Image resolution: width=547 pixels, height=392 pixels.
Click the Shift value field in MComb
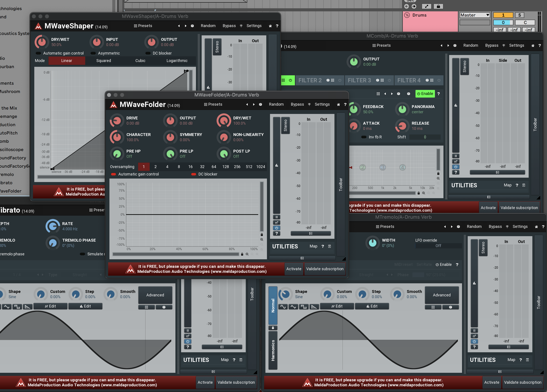click(425, 137)
